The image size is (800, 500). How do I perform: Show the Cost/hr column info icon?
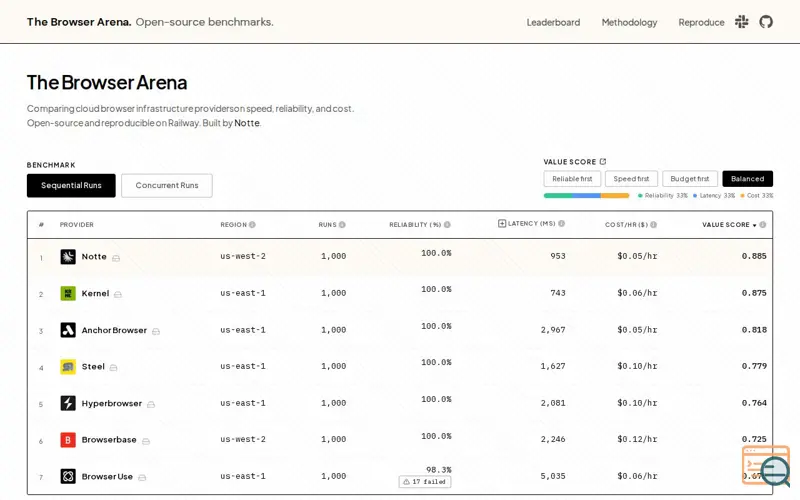pos(654,224)
